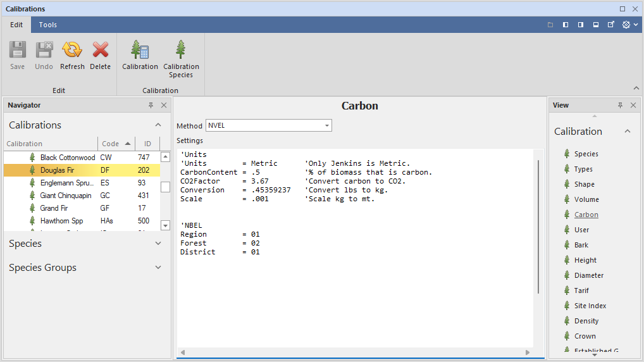Click the tree icon next to Site Index
Viewport: 644px width, 362px height.
pos(567,306)
